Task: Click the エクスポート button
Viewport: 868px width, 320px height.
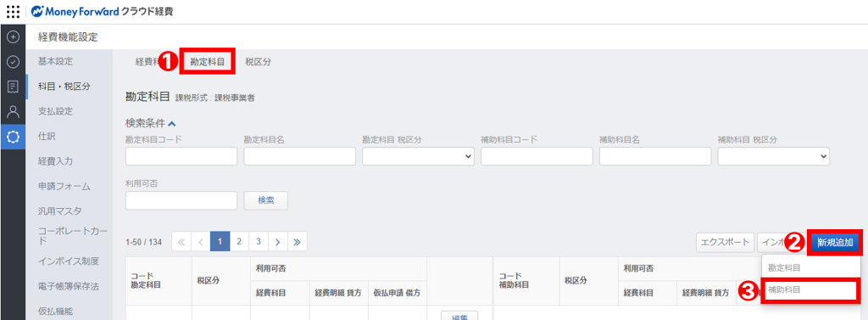Action: coord(725,242)
